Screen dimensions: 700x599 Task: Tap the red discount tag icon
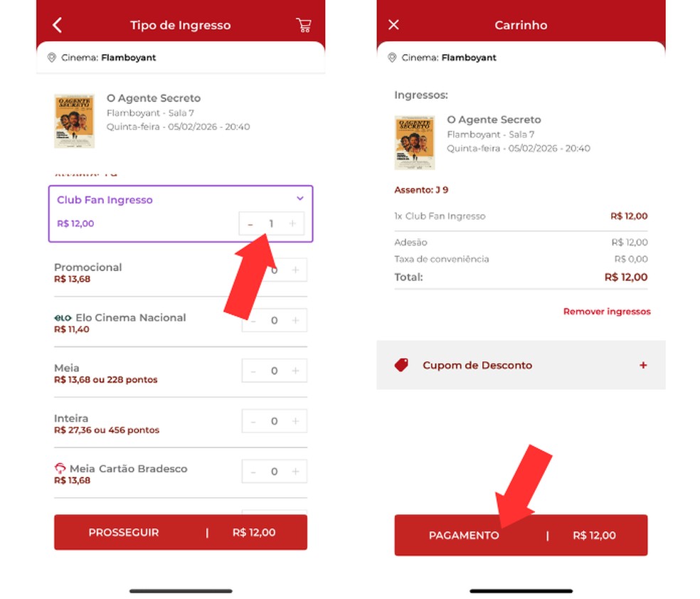pyautogui.click(x=401, y=365)
